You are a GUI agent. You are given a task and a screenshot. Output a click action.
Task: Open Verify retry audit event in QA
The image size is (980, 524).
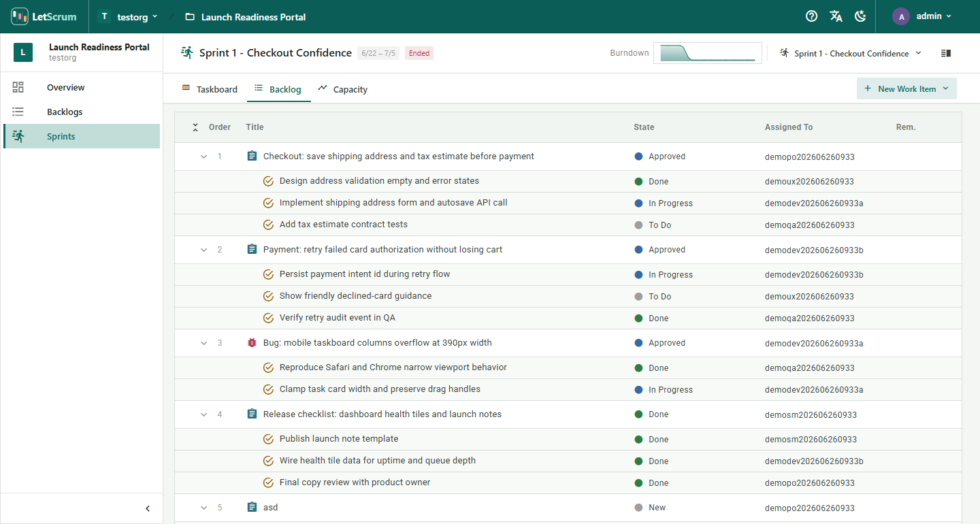click(338, 318)
